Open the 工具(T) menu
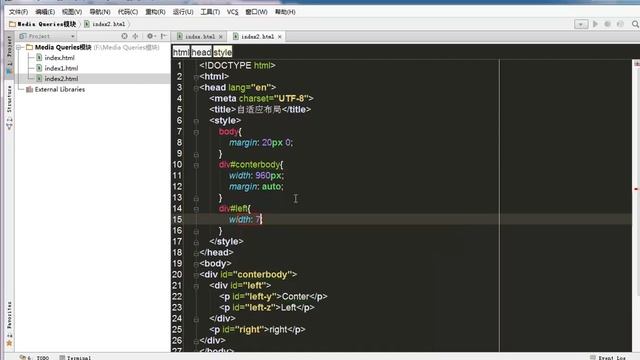This screenshot has width=640, height=360. click(210, 12)
